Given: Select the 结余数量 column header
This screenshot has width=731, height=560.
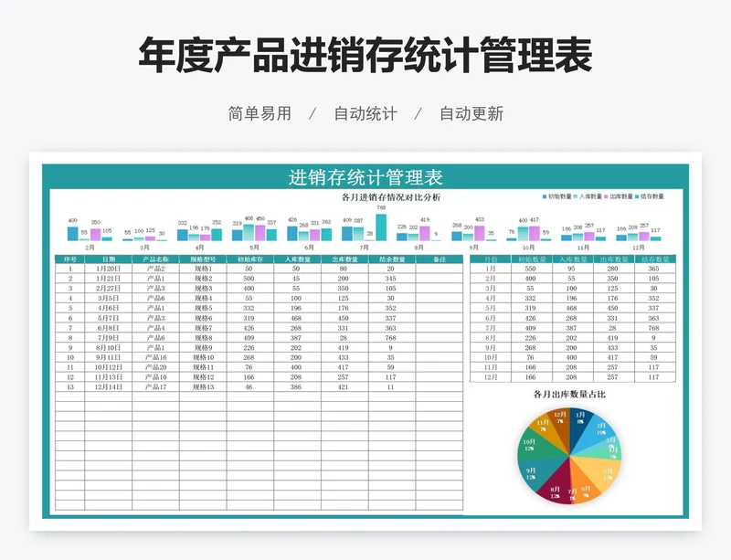Looking at the screenshot, I should tap(392, 259).
